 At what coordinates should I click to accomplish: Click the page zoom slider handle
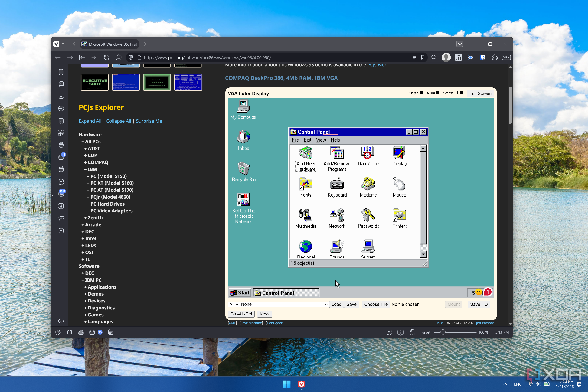coord(443,332)
